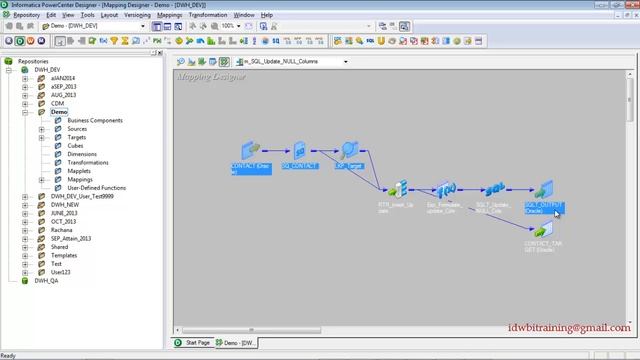Switch to the Start Page tab
Screen dimensions: 640x360
coord(193,343)
